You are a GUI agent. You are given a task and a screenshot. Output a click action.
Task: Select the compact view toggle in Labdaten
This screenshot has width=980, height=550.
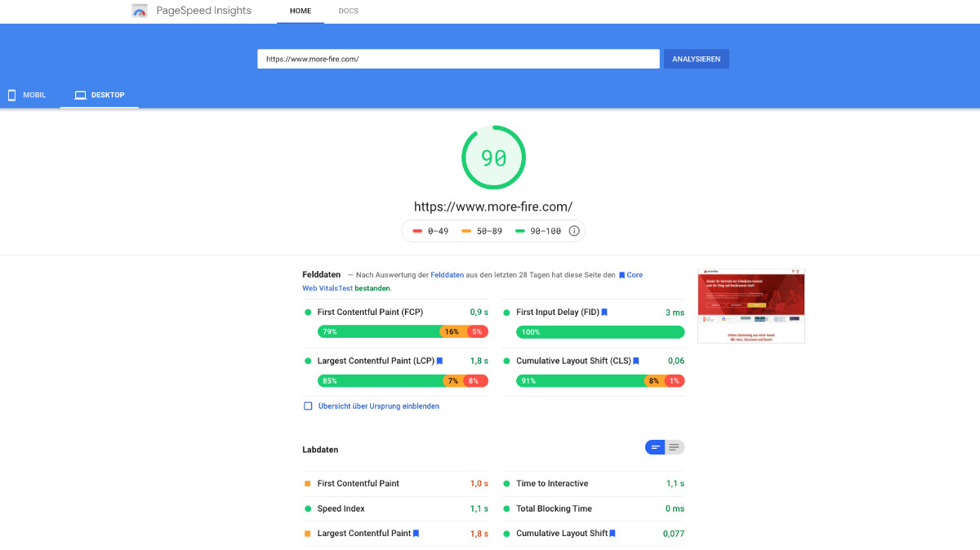coord(655,447)
